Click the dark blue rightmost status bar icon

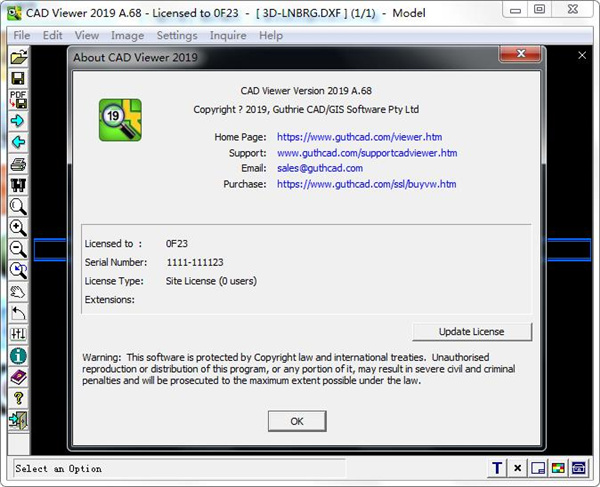(579, 468)
